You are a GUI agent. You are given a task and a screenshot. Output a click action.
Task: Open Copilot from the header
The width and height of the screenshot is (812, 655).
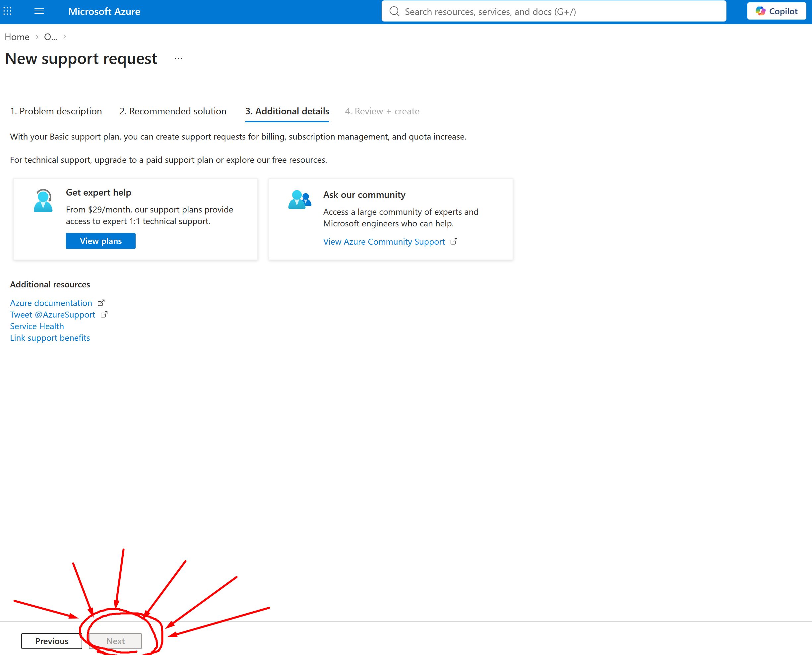pyautogui.click(x=777, y=11)
